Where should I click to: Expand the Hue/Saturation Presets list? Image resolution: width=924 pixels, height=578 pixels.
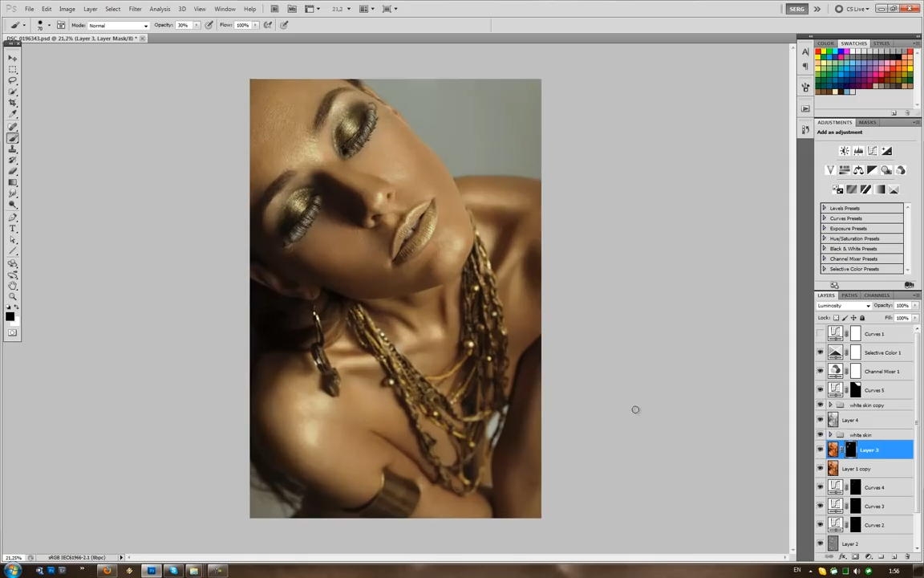(x=825, y=238)
